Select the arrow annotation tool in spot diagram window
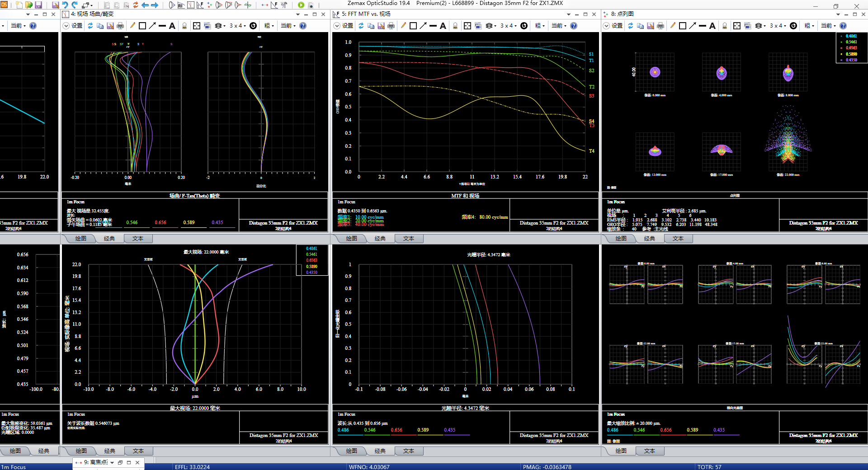This screenshot has width=868, height=470. [x=693, y=26]
